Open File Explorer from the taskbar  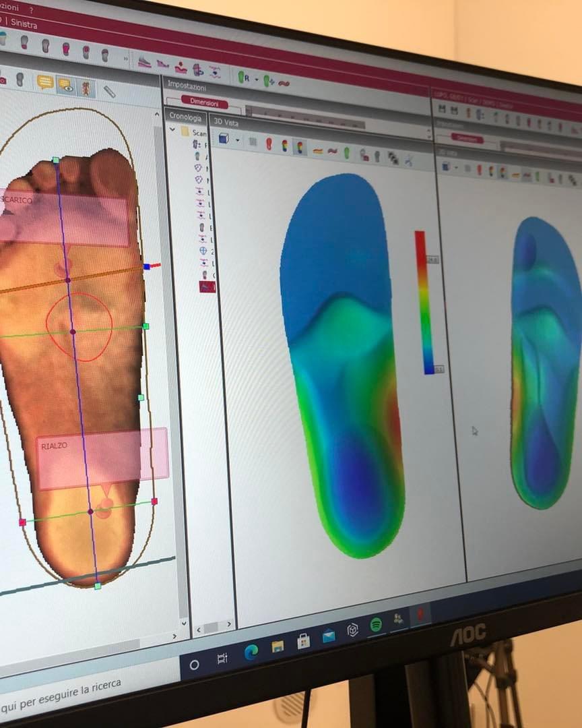coord(278,646)
